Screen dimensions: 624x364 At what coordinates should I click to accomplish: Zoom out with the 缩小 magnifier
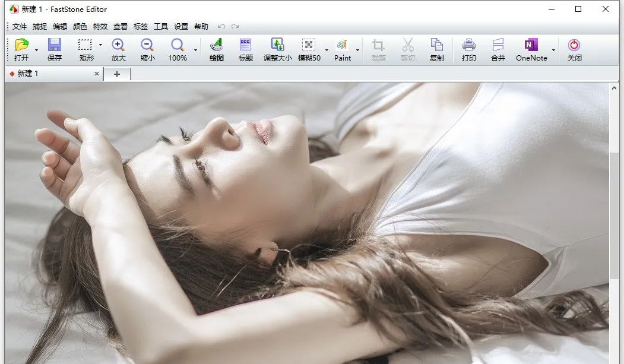coord(147,50)
